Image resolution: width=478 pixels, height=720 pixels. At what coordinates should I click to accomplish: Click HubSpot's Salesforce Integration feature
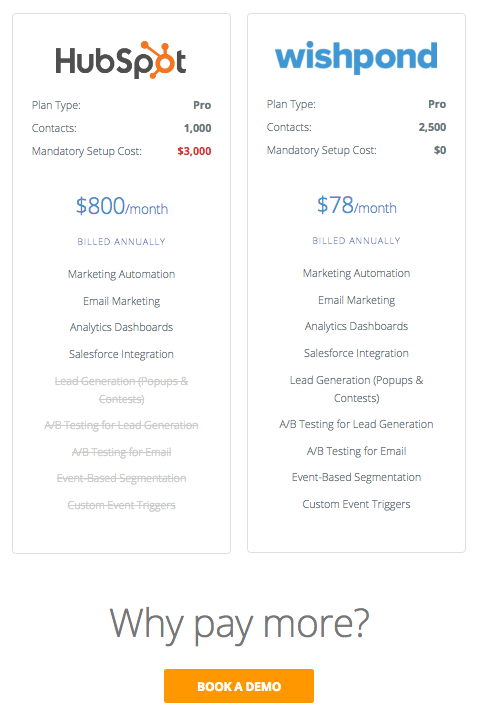coord(121,354)
